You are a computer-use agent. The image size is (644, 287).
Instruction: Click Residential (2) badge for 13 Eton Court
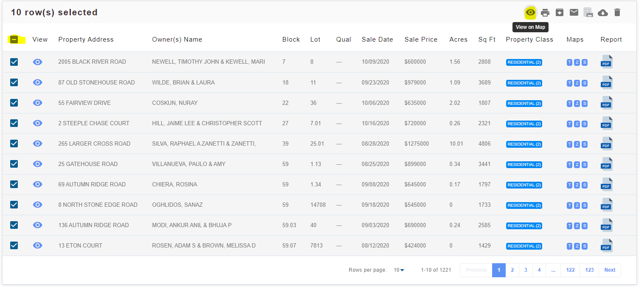(524, 246)
